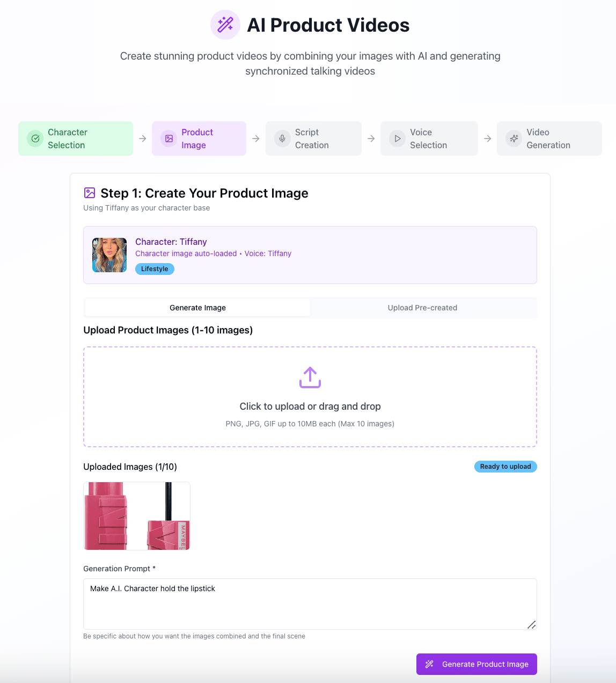
Task: Click the sparkle icon in Video Generation step
Action: pos(514,139)
